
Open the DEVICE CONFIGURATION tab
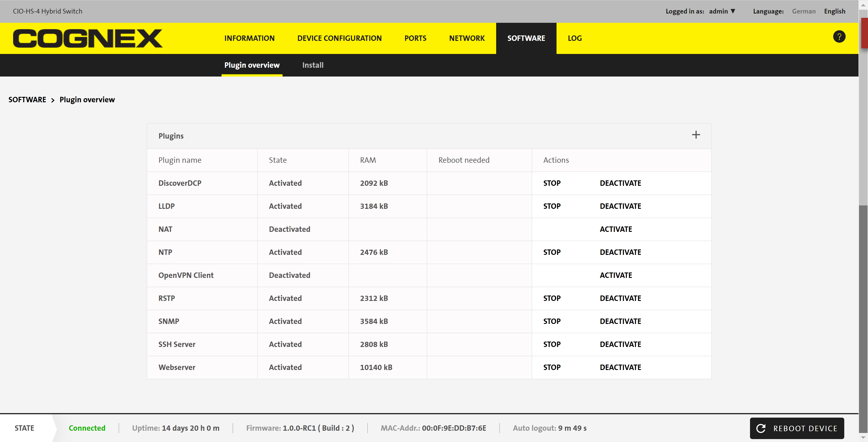click(x=339, y=38)
